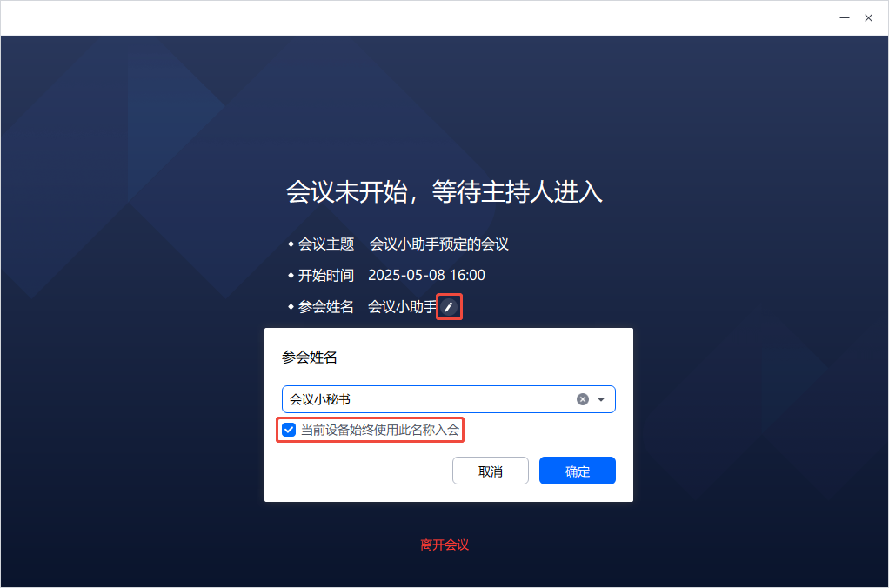
Task: Minimize the meeting waiting window
Action: (845, 18)
